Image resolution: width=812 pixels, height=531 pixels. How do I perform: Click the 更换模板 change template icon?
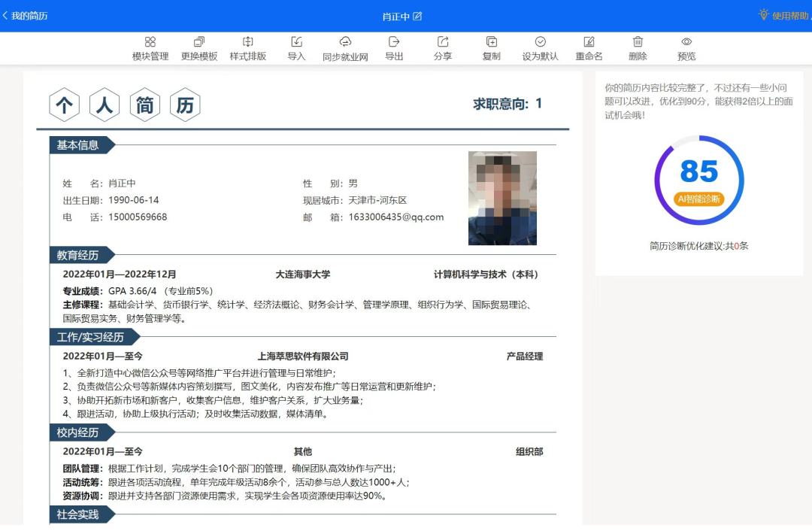(199, 42)
